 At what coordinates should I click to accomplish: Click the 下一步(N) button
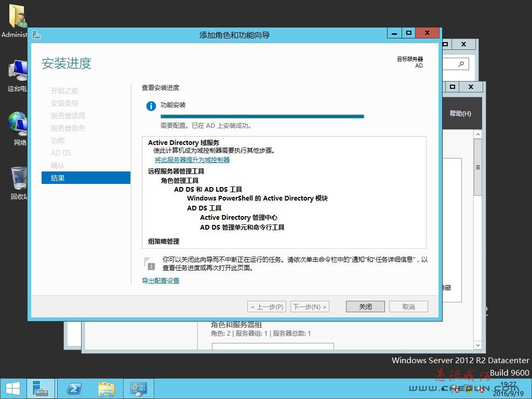pyautogui.click(x=310, y=307)
